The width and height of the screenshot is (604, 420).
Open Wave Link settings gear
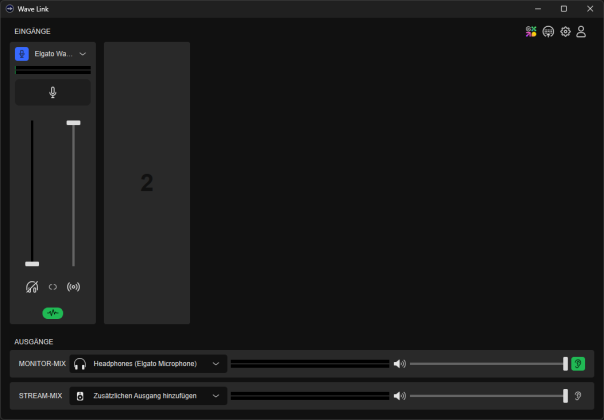[x=565, y=32]
